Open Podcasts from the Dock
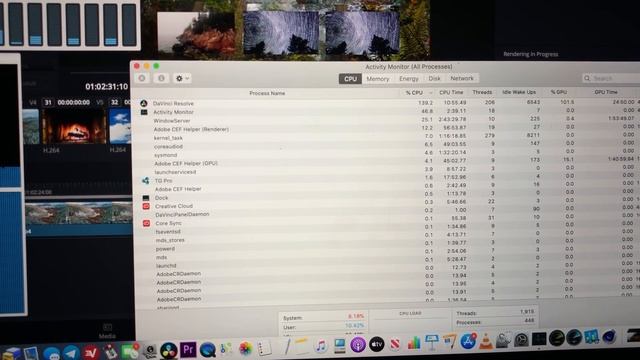The width and height of the screenshot is (640, 360). [358, 345]
